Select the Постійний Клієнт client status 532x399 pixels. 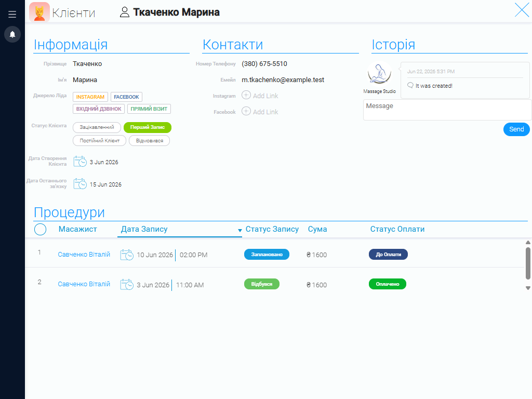(99, 140)
